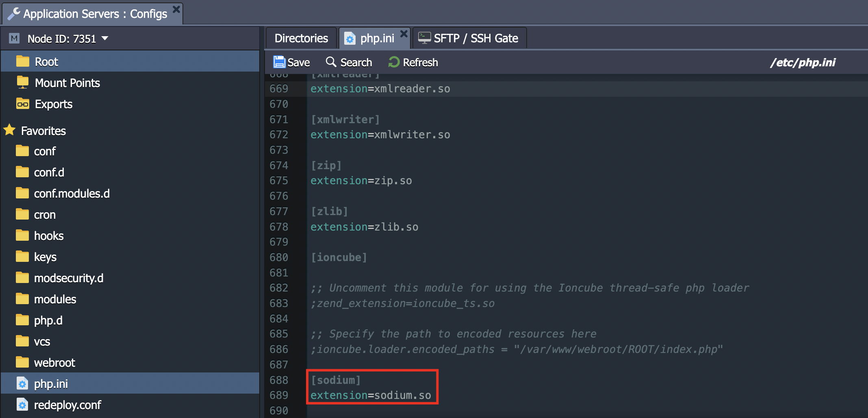The width and height of the screenshot is (868, 418).
Task: Click the keys folder icon
Action: [x=22, y=257]
